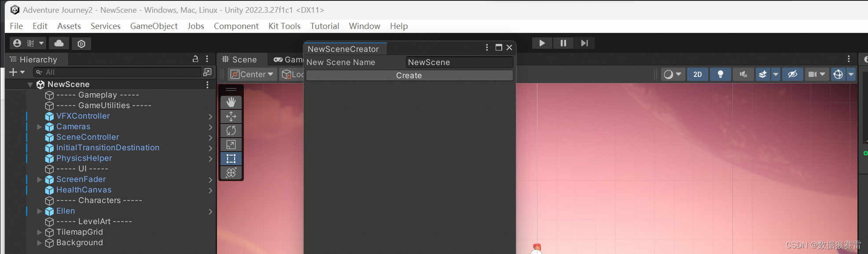Open the search-by-type icon in Hierarchy
Viewport: 868px width, 254px height.
click(x=207, y=72)
